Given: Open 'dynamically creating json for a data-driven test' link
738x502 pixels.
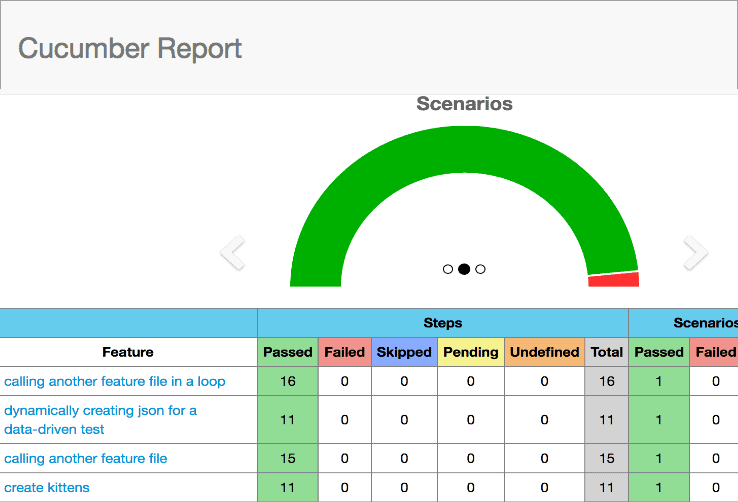Looking at the screenshot, I should tap(100, 420).
